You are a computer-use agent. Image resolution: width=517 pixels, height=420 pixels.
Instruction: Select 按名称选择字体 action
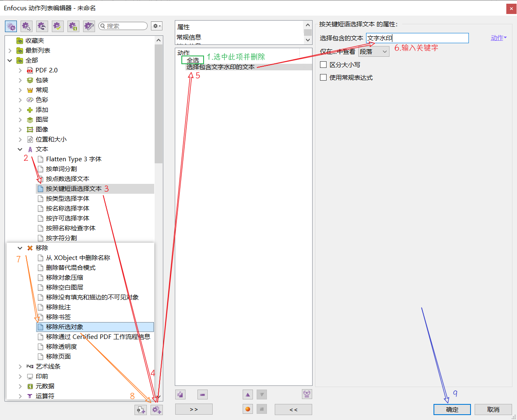point(67,209)
